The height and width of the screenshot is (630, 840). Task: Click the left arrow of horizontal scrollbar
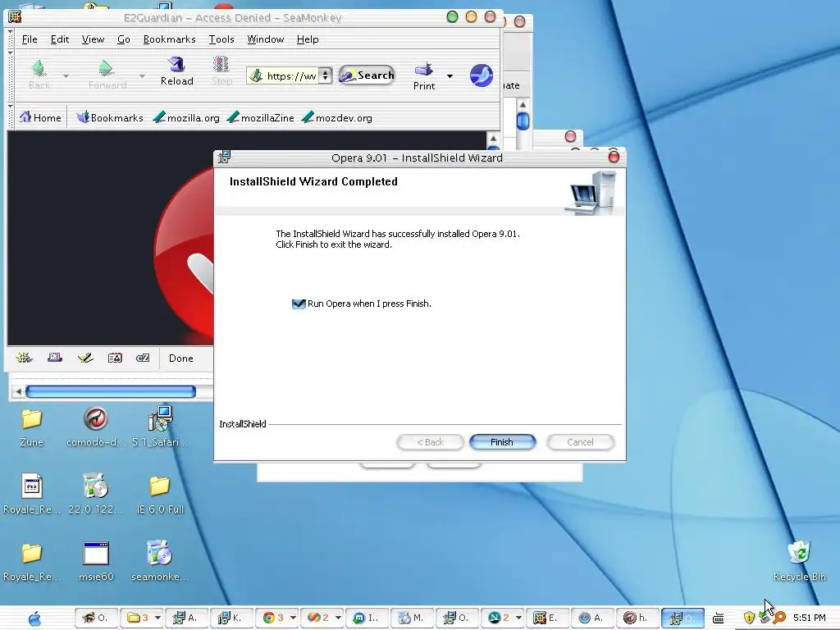pos(18,391)
